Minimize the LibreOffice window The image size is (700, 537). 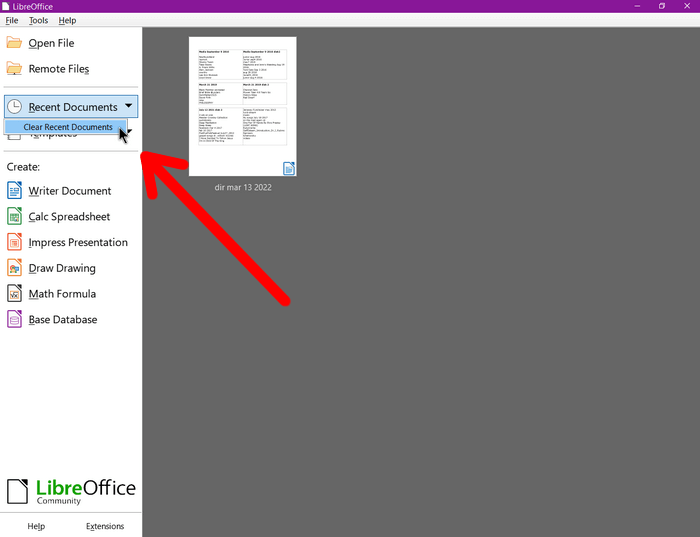tap(638, 6)
